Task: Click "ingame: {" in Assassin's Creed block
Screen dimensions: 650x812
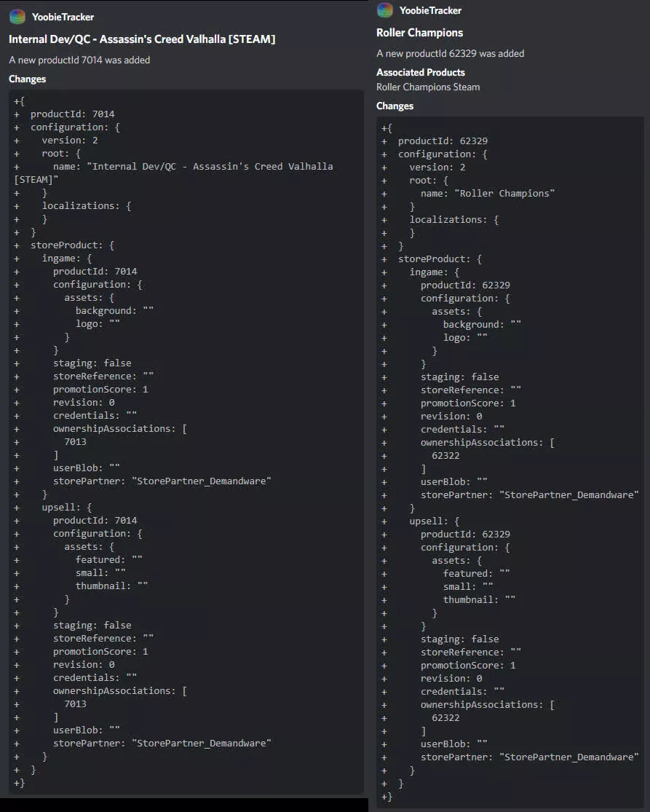Action: pyautogui.click(x=67, y=259)
